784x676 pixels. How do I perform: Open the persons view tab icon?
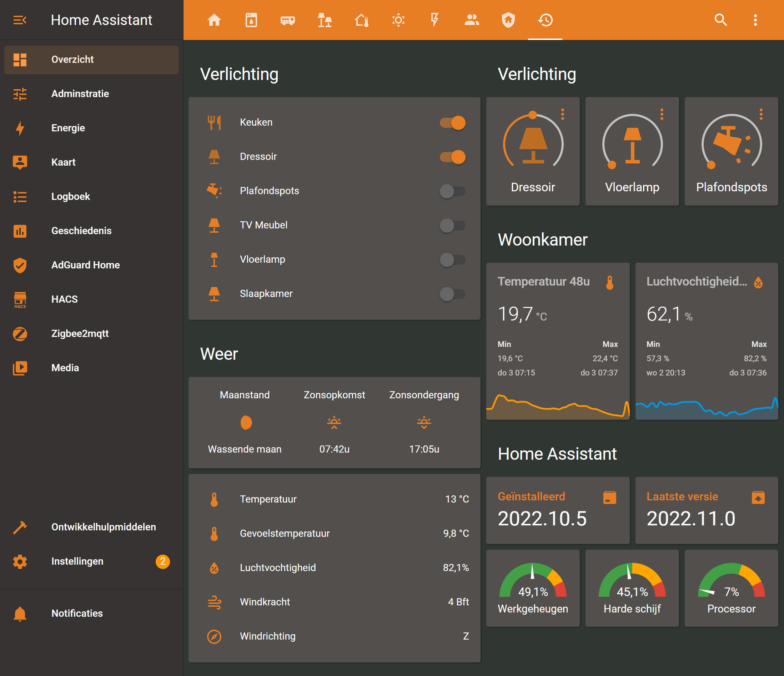click(x=472, y=20)
